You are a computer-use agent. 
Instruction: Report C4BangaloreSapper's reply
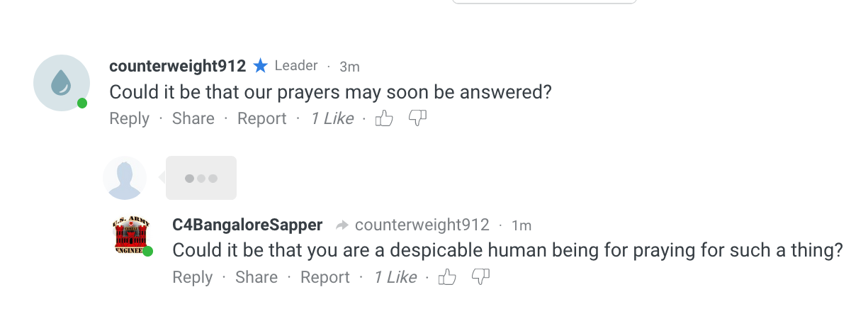(x=325, y=277)
